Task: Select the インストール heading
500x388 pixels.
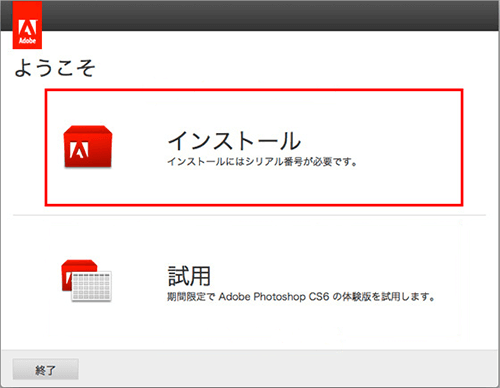Action: coord(234,140)
